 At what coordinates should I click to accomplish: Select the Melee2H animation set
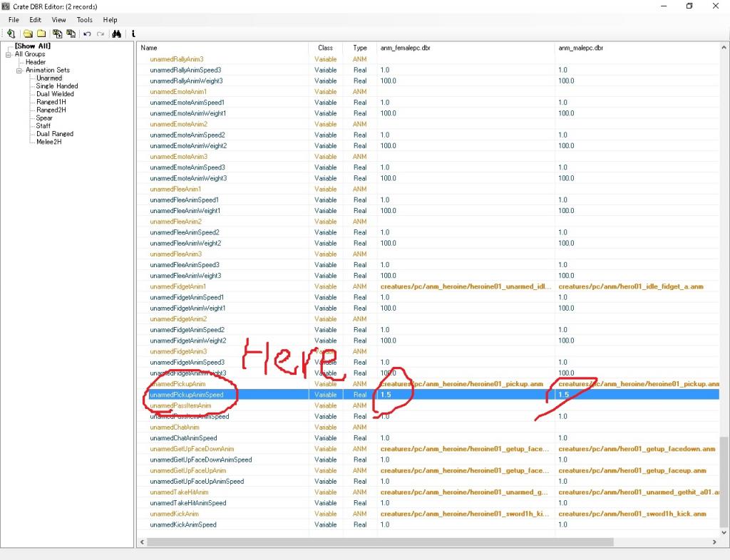49,142
